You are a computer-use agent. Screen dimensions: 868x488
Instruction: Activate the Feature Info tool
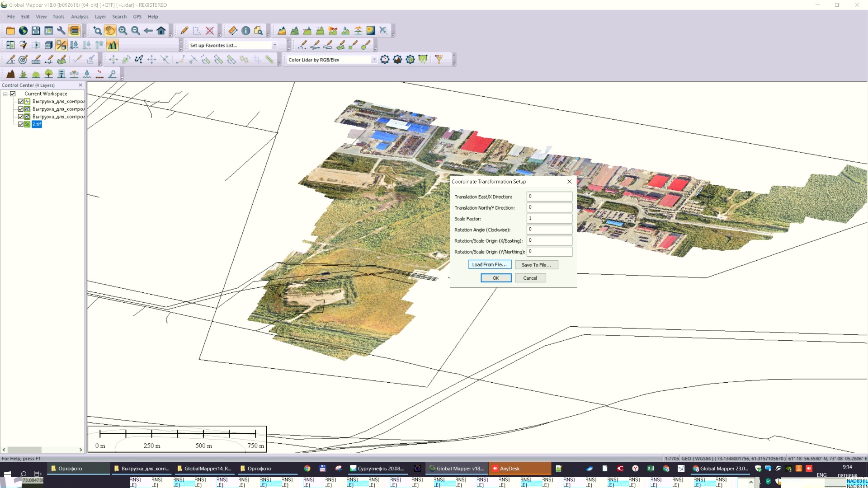[245, 31]
